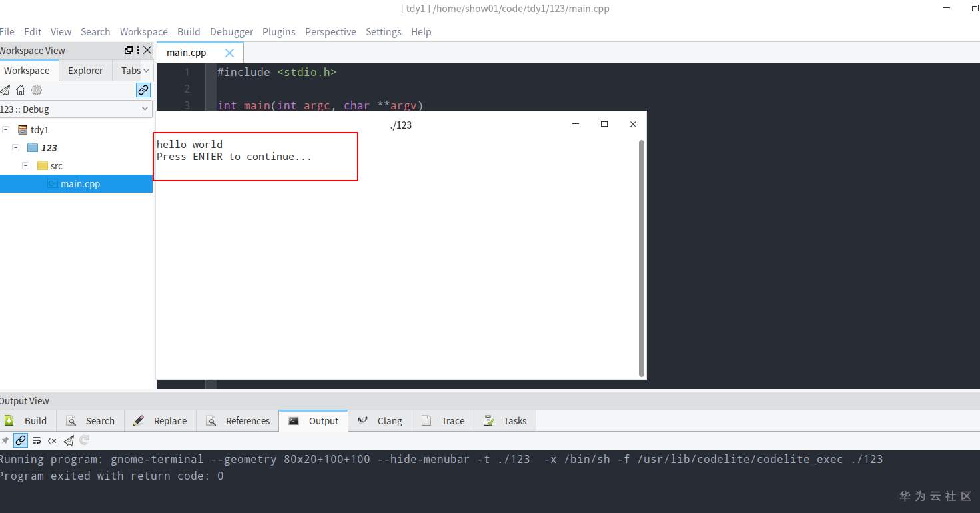The height and width of the screenshot is (513, 980).
Task: Open the Perspective menu
Action: 330,31
